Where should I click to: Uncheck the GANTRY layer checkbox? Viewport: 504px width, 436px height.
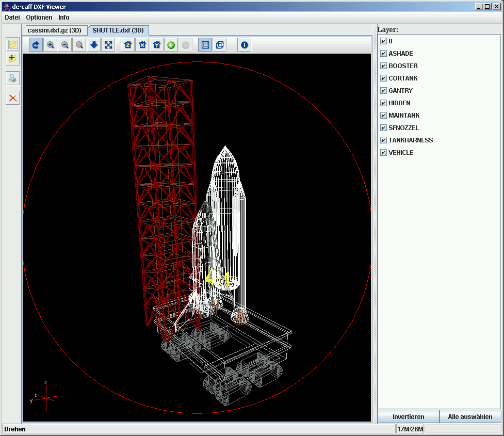383,91
